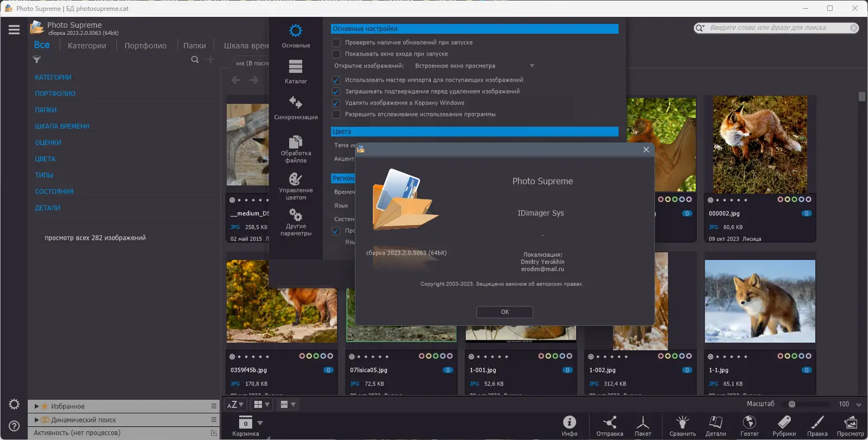Viewport: 868px width, 440px height.
Task: Open the AZ sort order dropdown
Action: point(235,405)
